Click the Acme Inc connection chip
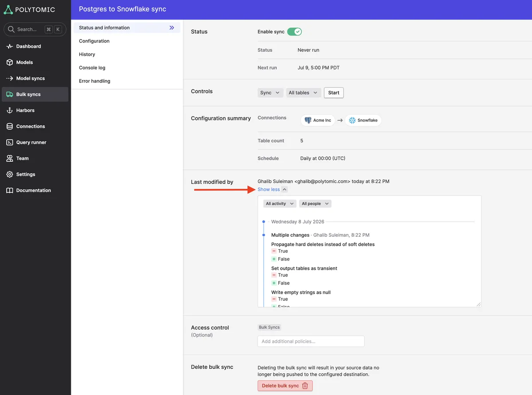The width and height of the screenshot is (532, 395). [318, 120]
